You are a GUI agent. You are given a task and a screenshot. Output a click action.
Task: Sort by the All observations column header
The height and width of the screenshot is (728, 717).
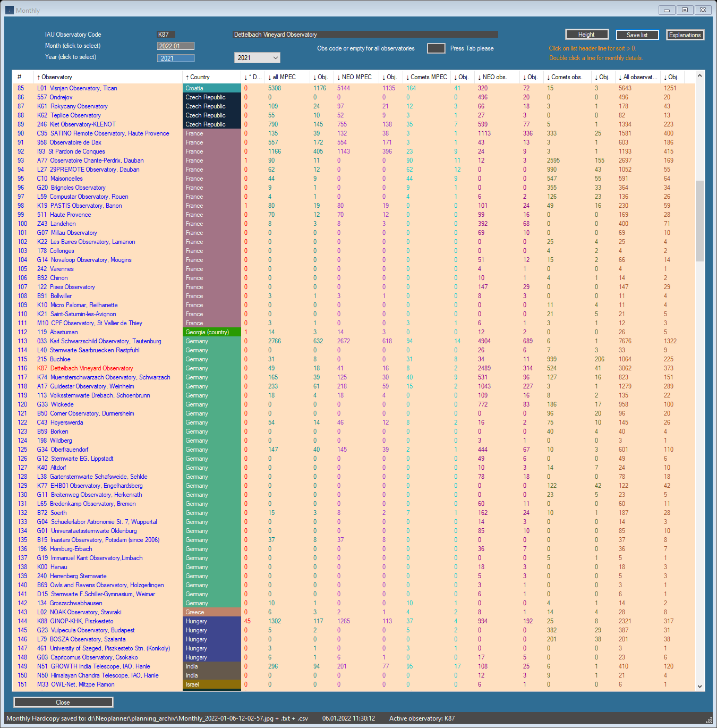(x=638, y=77)
